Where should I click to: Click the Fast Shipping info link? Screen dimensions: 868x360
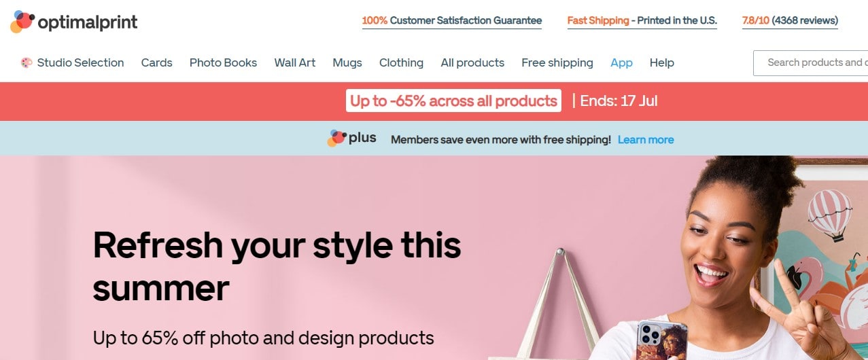(x=642, y=21)
